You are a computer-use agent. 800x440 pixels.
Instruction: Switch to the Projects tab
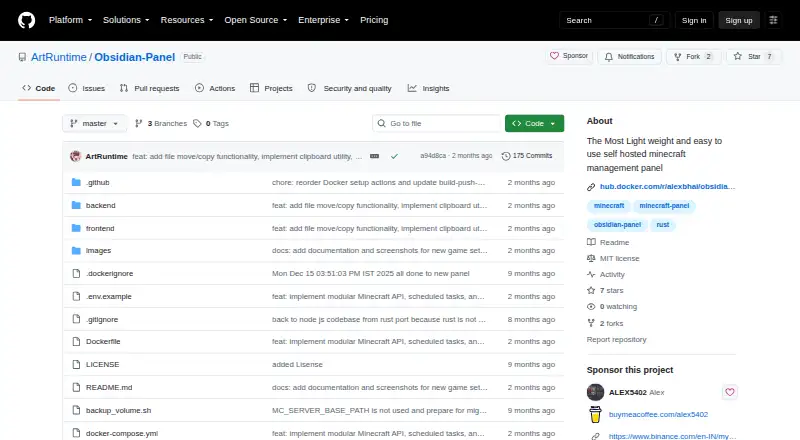click(271, 88)
